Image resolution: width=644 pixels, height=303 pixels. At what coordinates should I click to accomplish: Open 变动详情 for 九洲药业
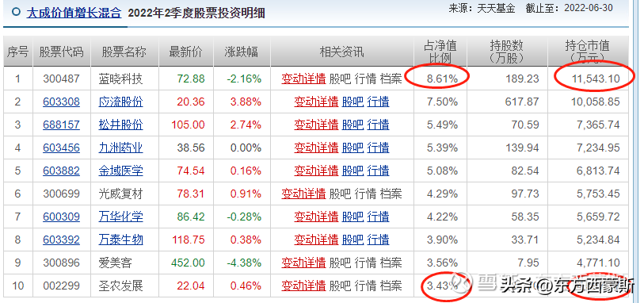(316, 148)
